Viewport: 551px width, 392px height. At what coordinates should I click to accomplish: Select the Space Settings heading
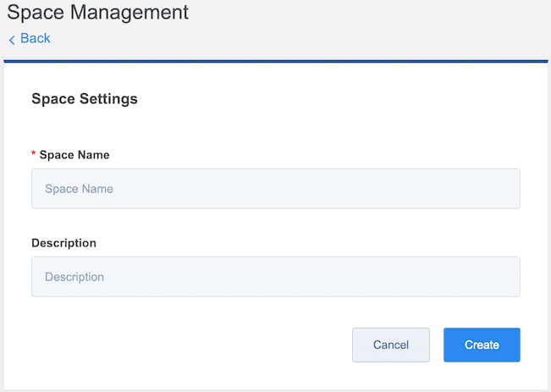(x=85, y=99)
